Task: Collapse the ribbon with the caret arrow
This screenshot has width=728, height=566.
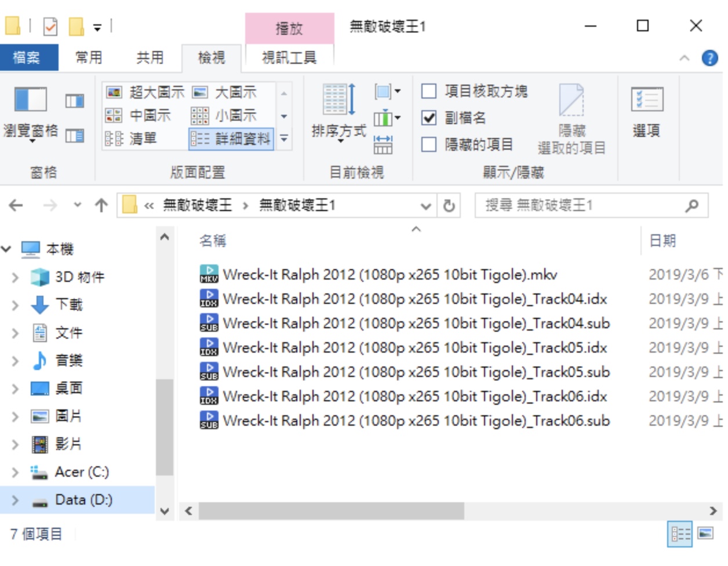Action: [685, 58]
